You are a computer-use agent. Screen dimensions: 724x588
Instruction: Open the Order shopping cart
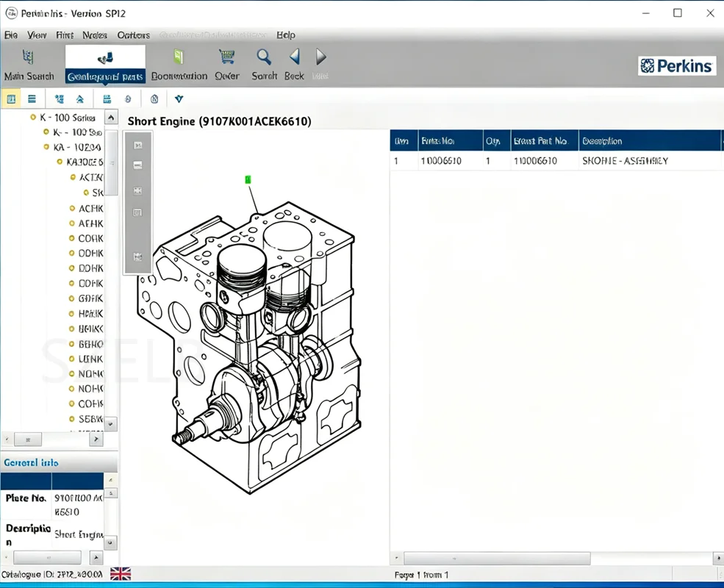226,57
